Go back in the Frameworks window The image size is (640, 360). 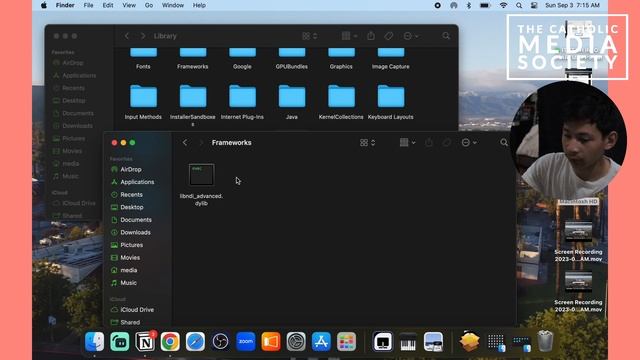click(x=185, y=142)
